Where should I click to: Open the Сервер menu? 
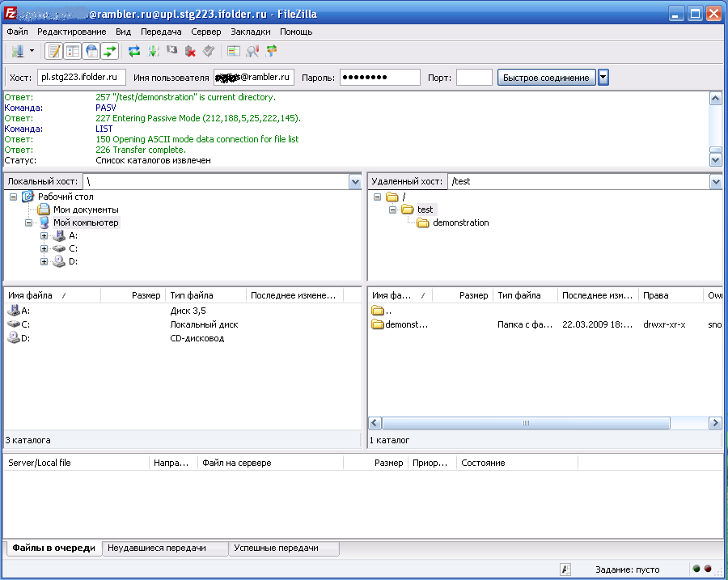pos(206,32)
